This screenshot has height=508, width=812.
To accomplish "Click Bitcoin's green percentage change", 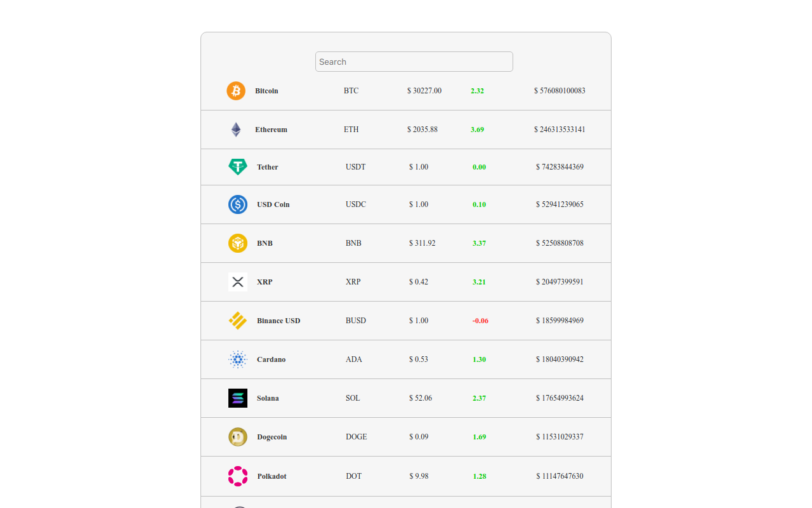I will pos(477,91).
